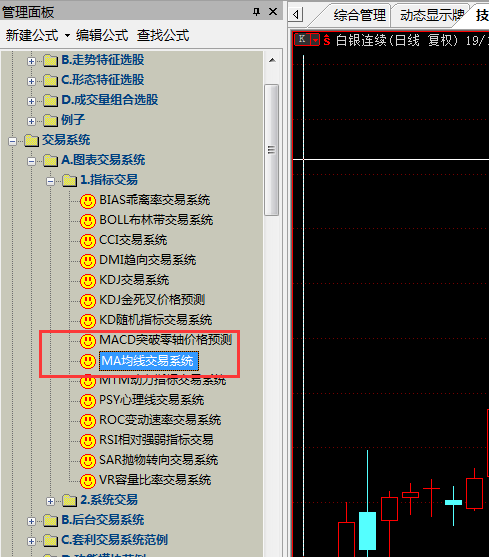Click the MACD突破零轴价格预测 smiley icon
The height and width of the screenshot is (557, 489).
(88, 341)
